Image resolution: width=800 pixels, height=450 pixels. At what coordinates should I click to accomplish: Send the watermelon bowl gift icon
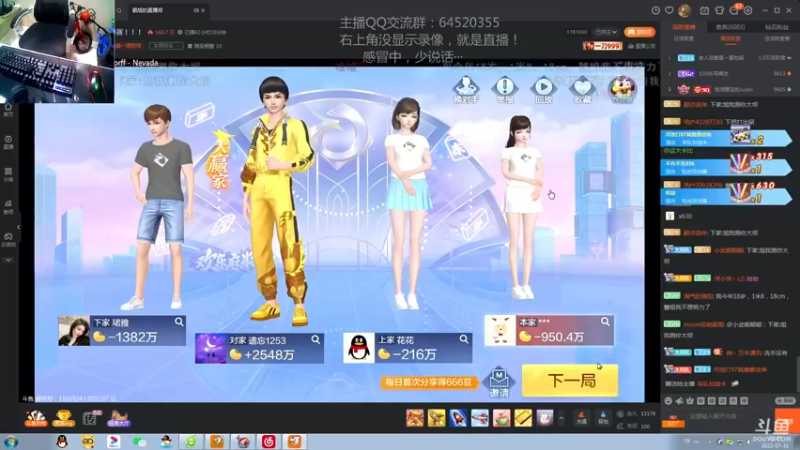pos(502,418)
